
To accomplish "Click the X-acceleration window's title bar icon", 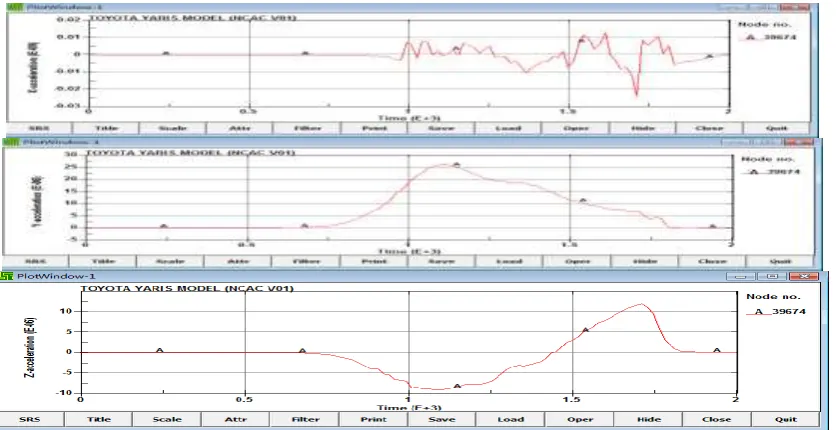I will (13, 7).
